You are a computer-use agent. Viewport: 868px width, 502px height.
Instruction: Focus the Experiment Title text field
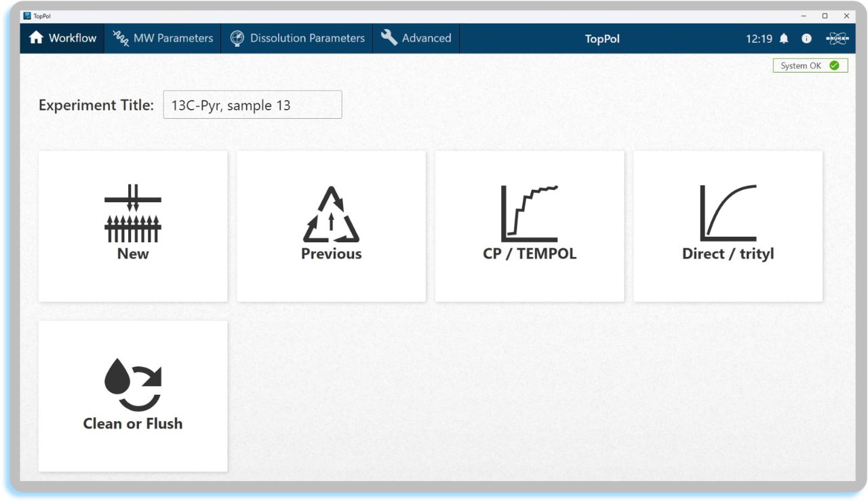[x=252, y=105]
